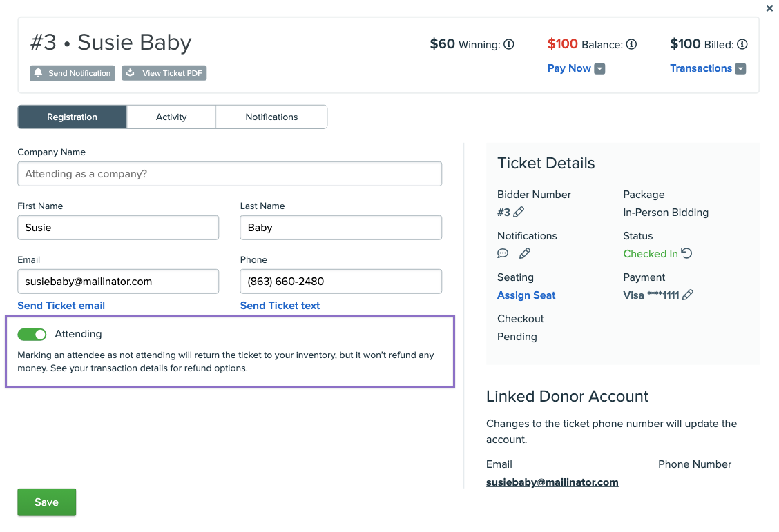Click the Billed info icon

pos(742,45)
